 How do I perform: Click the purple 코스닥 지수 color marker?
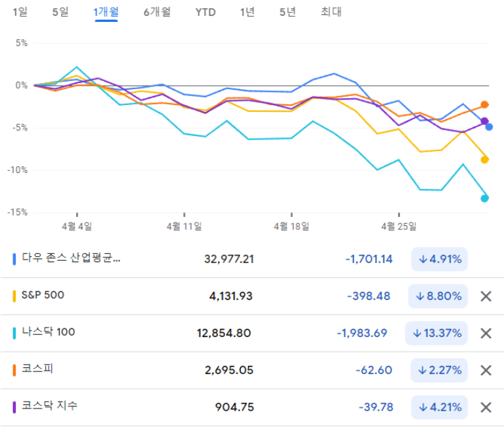14,407
